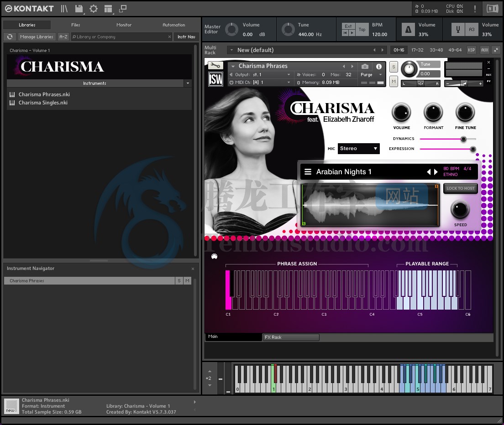The image size is (504, 425).
Task: Click the FORMANT knob
Action: (433, 112)
